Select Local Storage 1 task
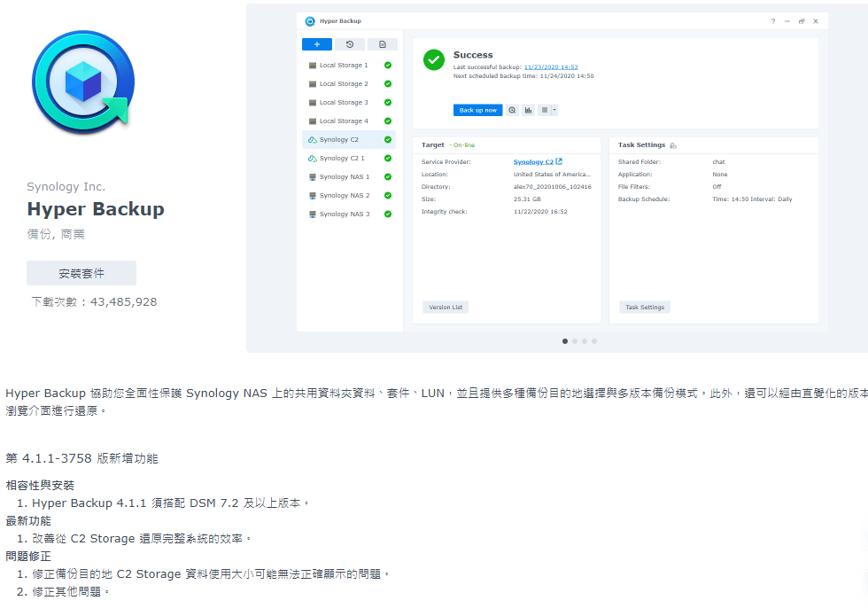The width and height of the screenshot is (868, 616). pos(349,66)
